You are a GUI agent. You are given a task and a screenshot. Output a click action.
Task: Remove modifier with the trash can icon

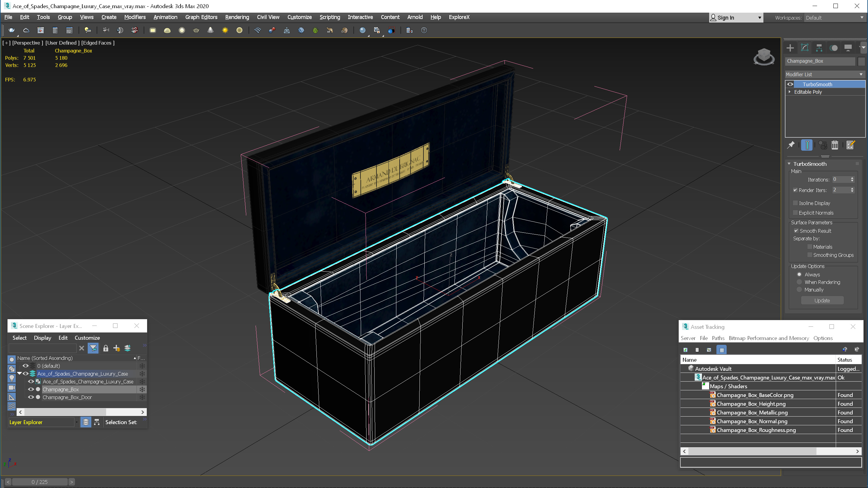pos(835,145)
